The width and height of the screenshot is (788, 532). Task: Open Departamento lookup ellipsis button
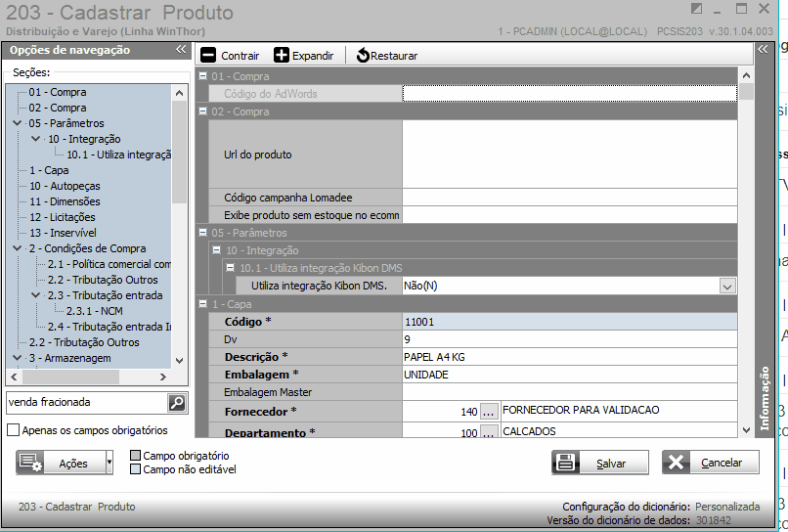tap(489, 431)
